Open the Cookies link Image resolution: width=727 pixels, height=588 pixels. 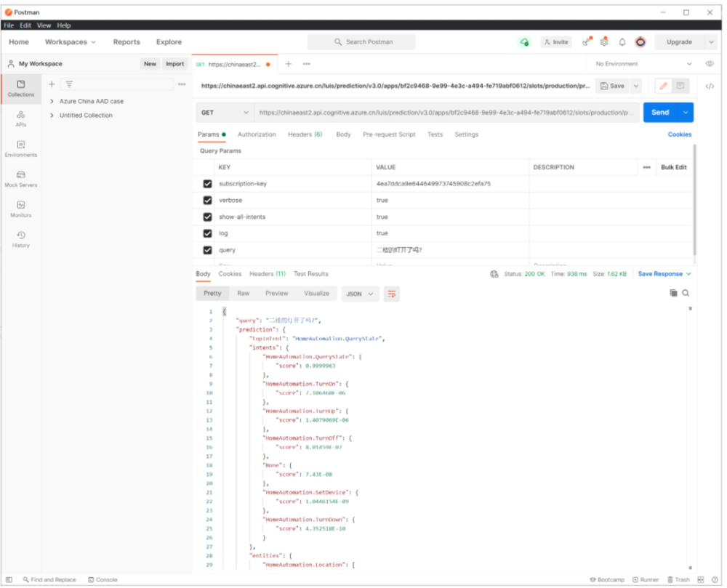click(679, 134)
